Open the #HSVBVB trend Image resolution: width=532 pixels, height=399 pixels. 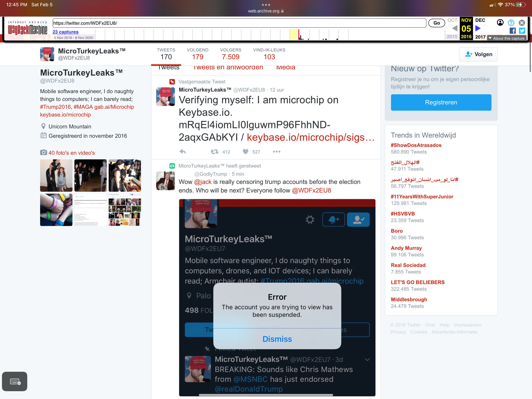403,214
